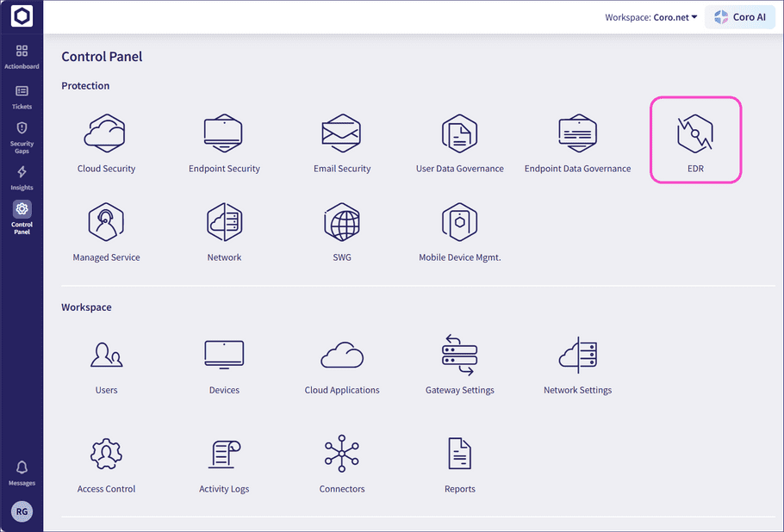Click the User Data Governance icon
The image size is (784, 532).
click(459, 135)
